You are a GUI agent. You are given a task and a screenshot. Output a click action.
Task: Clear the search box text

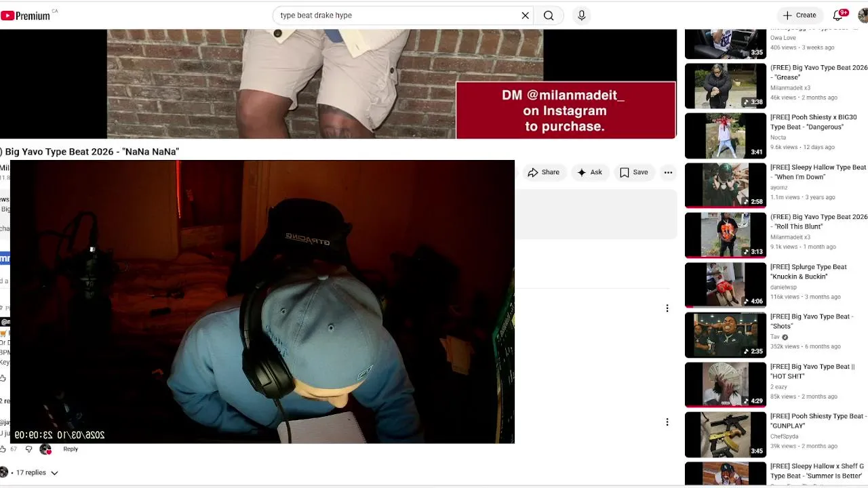pyautogui.click(x=525, y=16)
